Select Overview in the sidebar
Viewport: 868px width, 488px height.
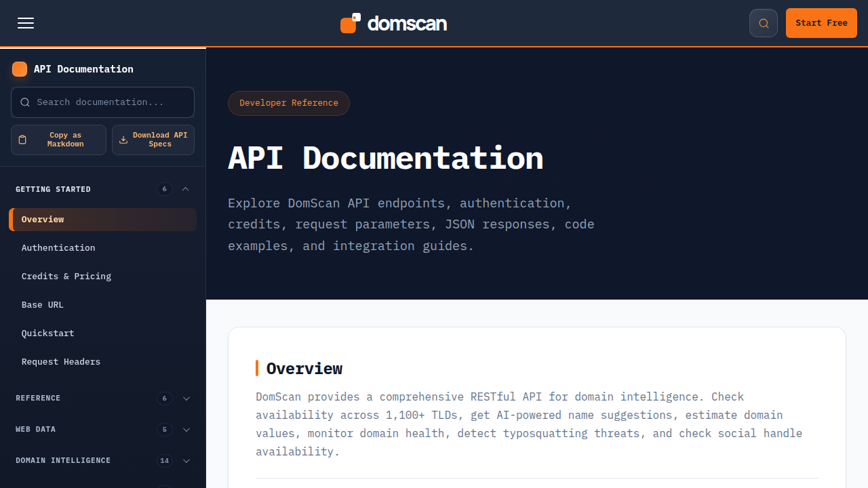click(x=102, y=220)
